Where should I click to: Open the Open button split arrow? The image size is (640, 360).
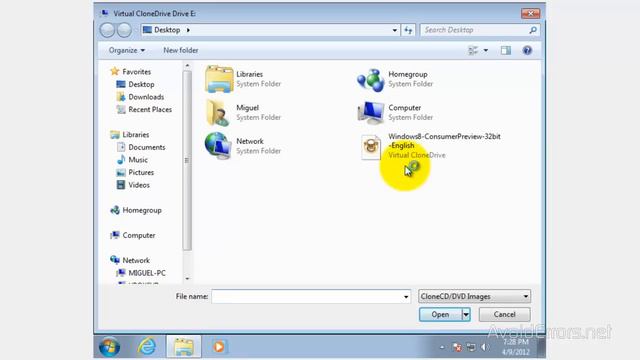pyautogui.click(x=466, y=314)
